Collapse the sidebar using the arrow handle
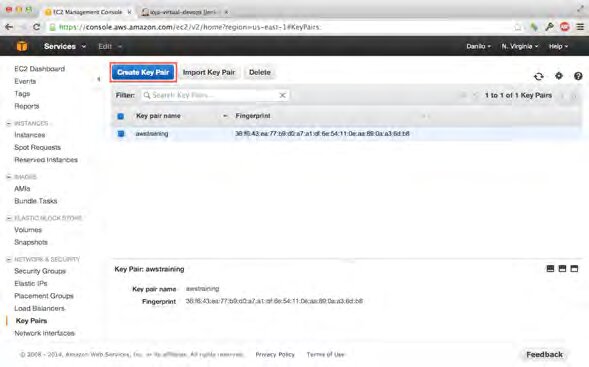589x367 pixels. [98, 79]
